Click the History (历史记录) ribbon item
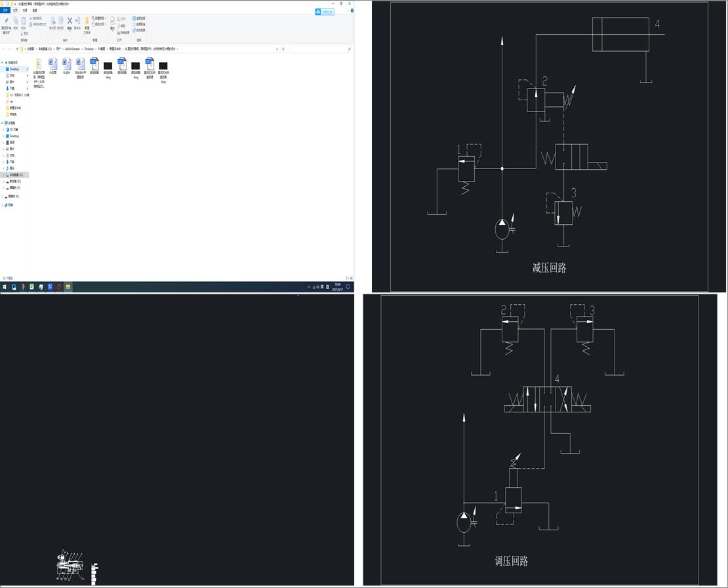728x588 pixels. point(123,33)
